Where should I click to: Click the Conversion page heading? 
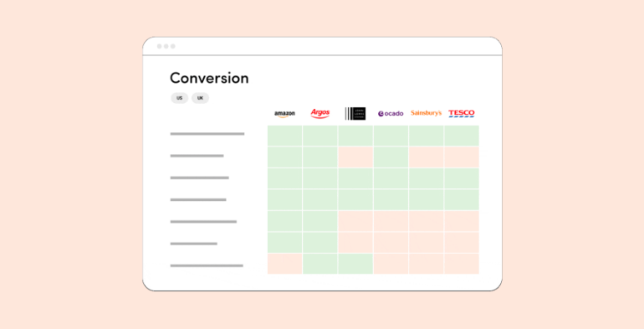click(x=209, y=78)
